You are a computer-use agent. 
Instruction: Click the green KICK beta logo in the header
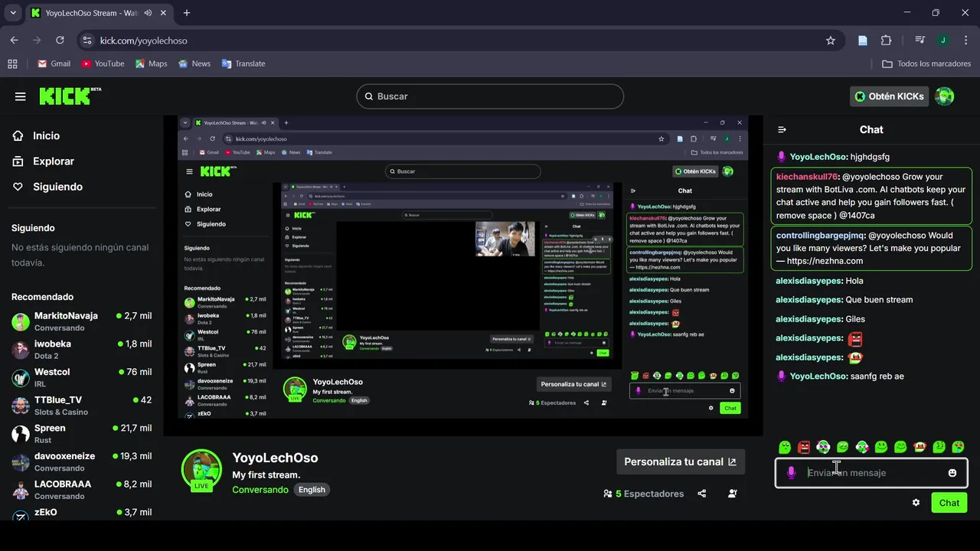point(70,96)
